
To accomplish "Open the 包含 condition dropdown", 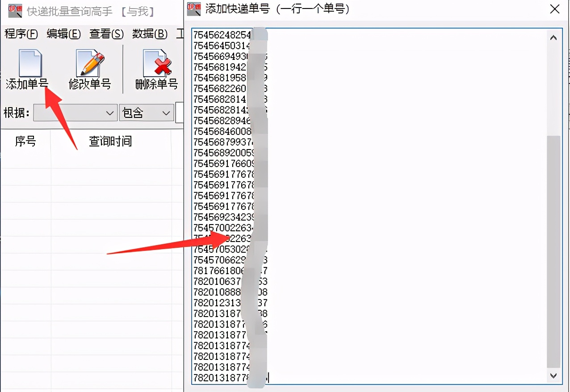I will [146, 113].
